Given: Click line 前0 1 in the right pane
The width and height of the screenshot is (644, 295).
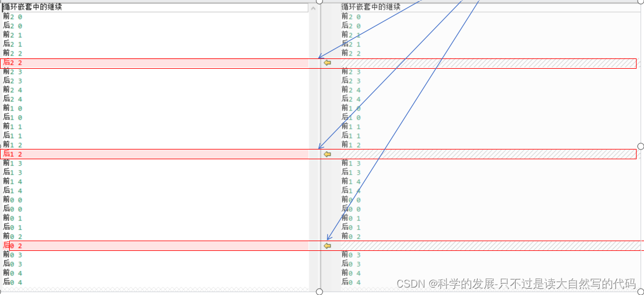Looking at the screenshot, I should coord(351,218).
